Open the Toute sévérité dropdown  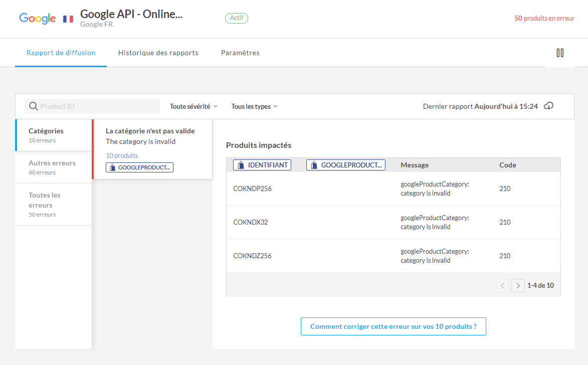pos(193,106)
